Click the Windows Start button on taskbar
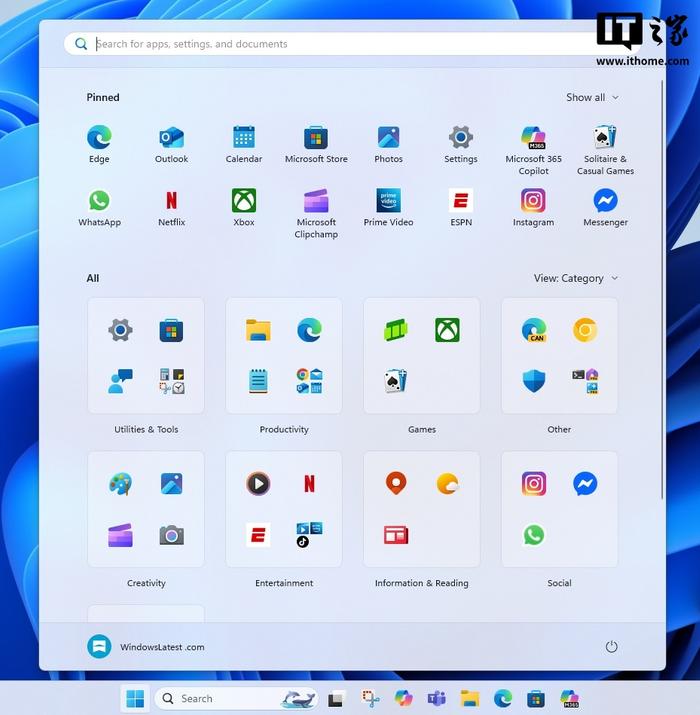 [135, 698]
